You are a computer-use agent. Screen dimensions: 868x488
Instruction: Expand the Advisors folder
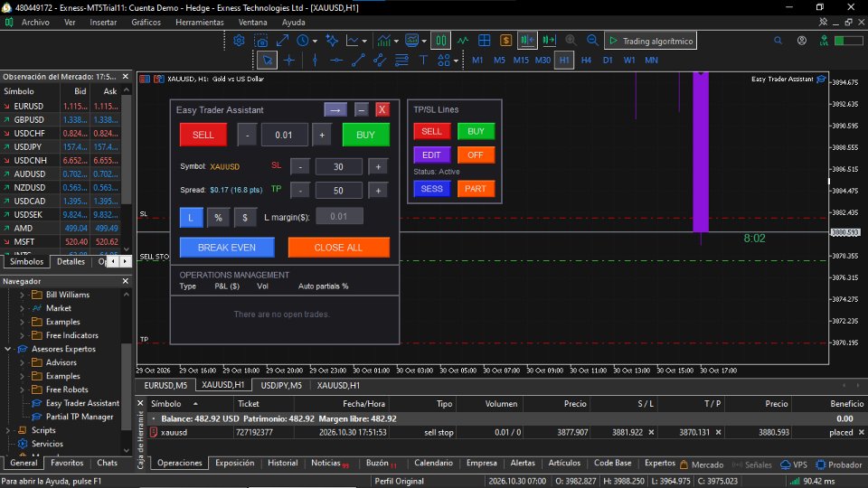click(22, 362)
